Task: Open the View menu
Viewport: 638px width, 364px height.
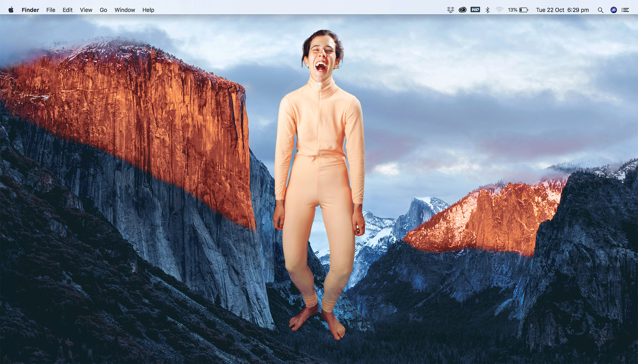Action: [86, 10]
